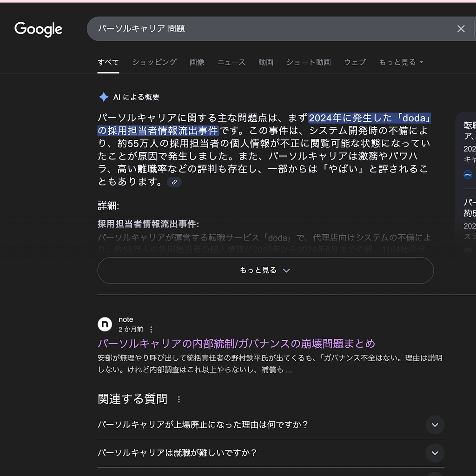Click the note site favicon
Screen dimensions: 476x476
tap(105, 324)
